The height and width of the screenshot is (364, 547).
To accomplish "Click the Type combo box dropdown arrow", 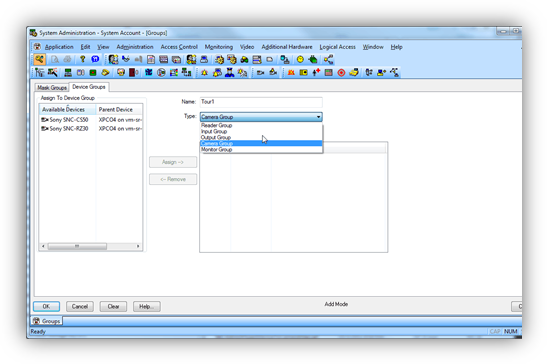I will click(319, 117).
